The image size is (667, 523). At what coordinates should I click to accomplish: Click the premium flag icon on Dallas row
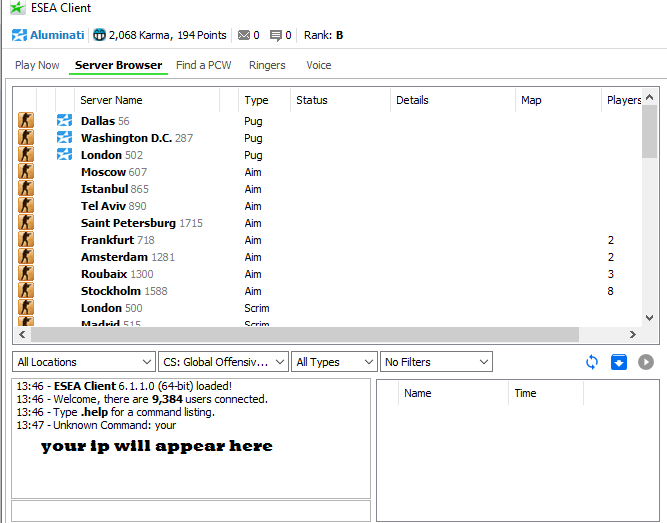pyautogui.click(x=64, y=120)
